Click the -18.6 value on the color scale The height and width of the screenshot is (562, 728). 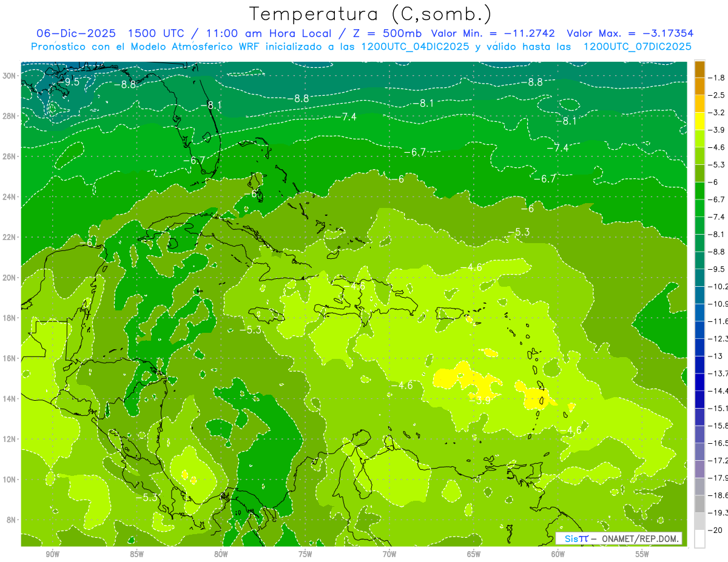coord(718,495)
